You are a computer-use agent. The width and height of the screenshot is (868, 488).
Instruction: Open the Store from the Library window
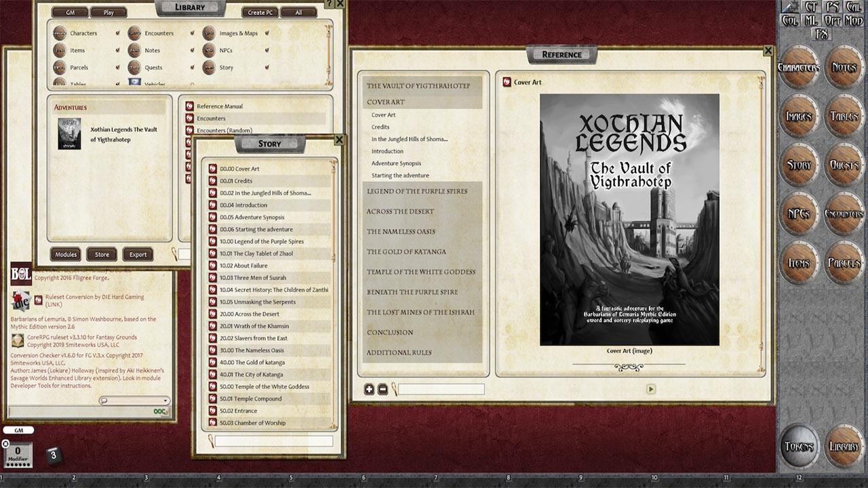pos(102,254)
